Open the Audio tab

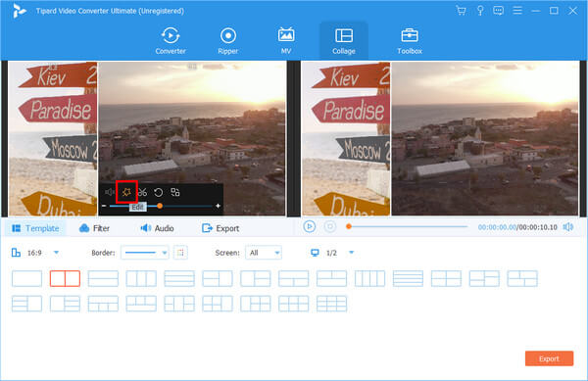[x=157, y=228]
